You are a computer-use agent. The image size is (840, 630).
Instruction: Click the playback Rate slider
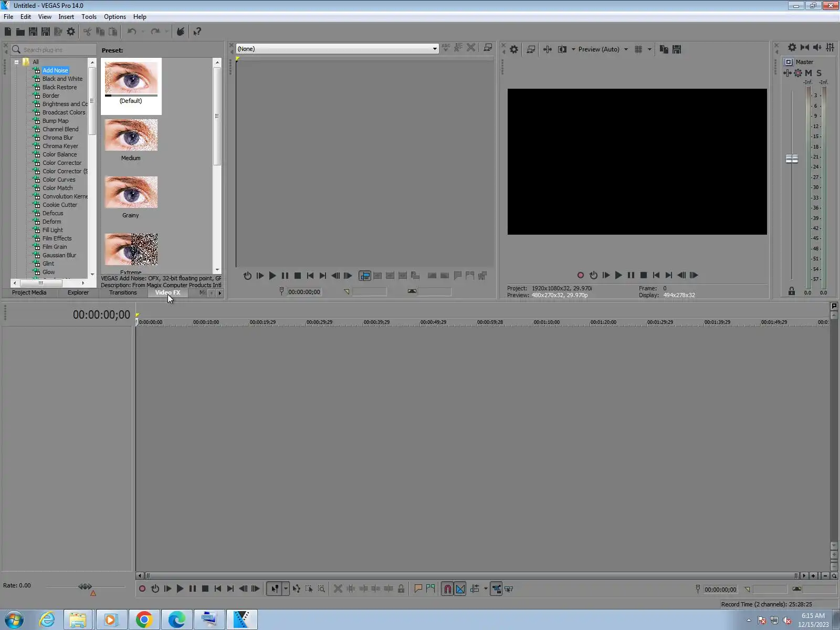point(85,586)
